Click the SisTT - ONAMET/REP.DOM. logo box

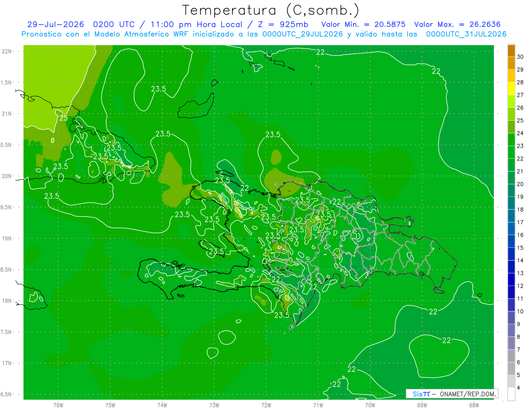452,394
